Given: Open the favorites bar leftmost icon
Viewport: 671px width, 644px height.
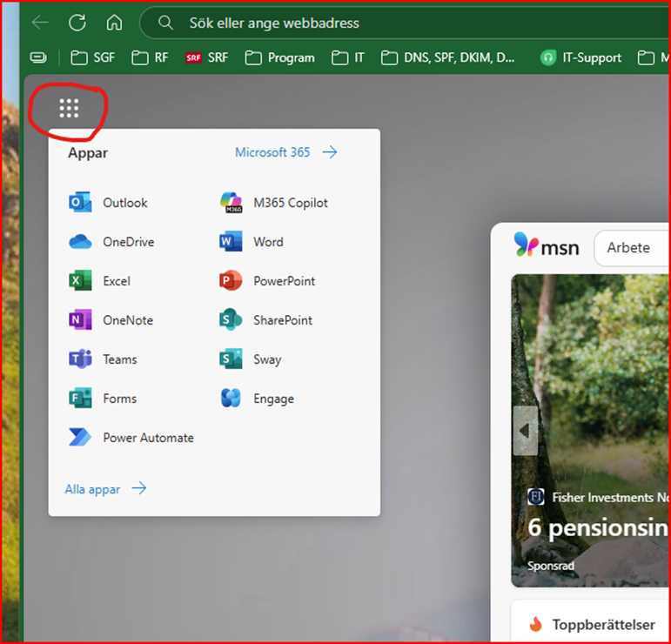Looking at the screenshot, I should (38, 57).
